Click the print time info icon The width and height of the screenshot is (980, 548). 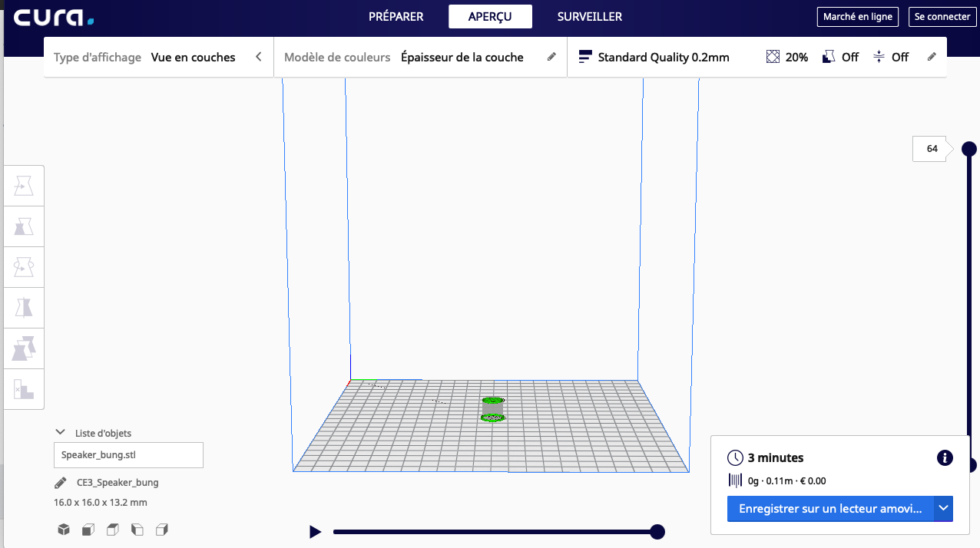[x=945, y=458]
